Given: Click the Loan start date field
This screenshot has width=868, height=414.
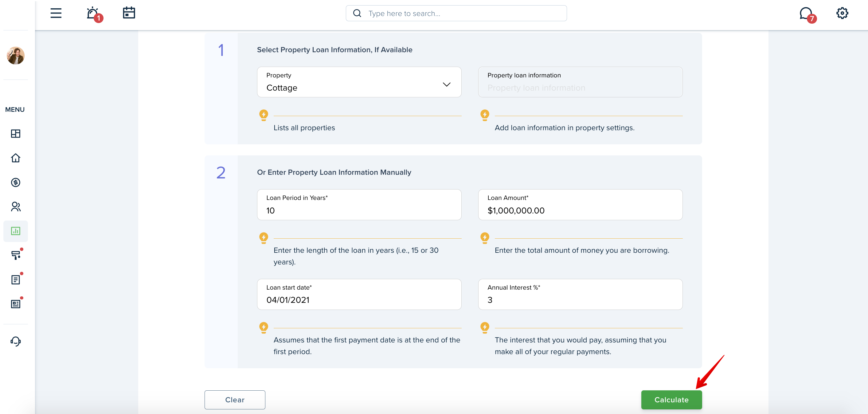Looking at the screenshot, I should pyautogui.click(x=359, y=295).
